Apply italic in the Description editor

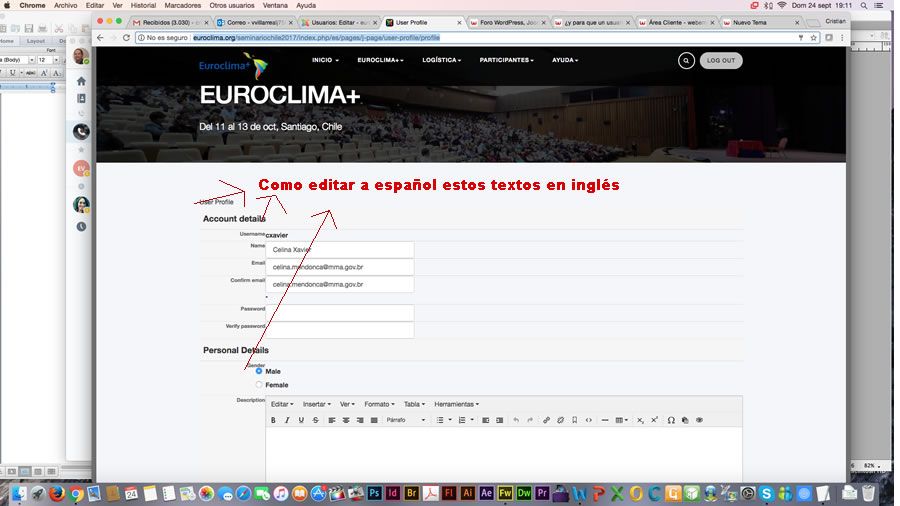pyautogui.click(x=287, y=420)
